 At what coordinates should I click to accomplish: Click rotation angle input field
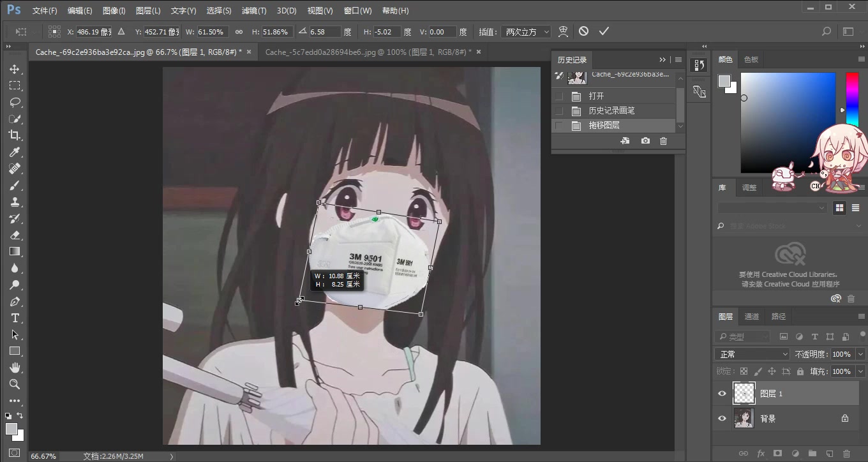324,31
